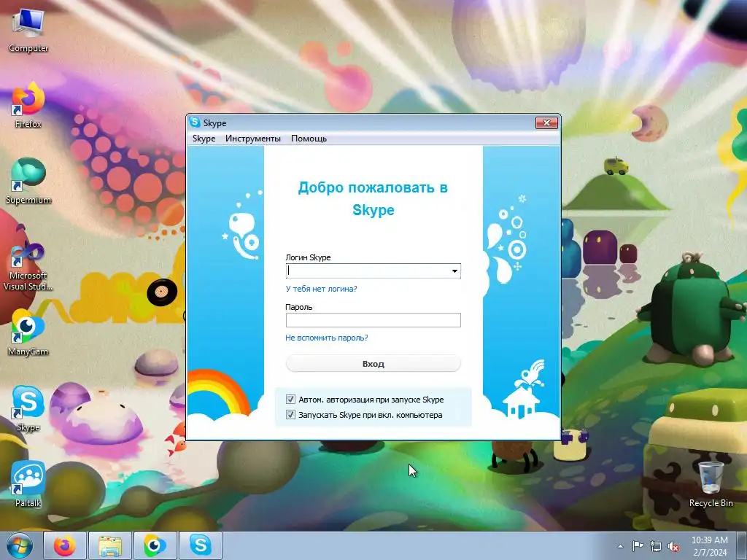
Task: Click Show desktop button at taskbar end
Action: click(743, 545)
